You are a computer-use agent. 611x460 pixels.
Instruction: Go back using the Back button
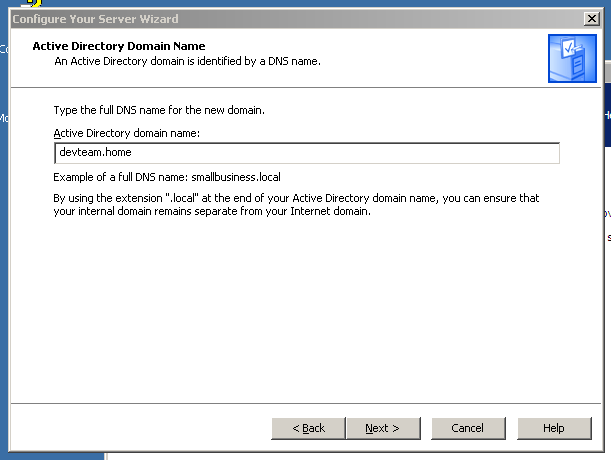308,428
